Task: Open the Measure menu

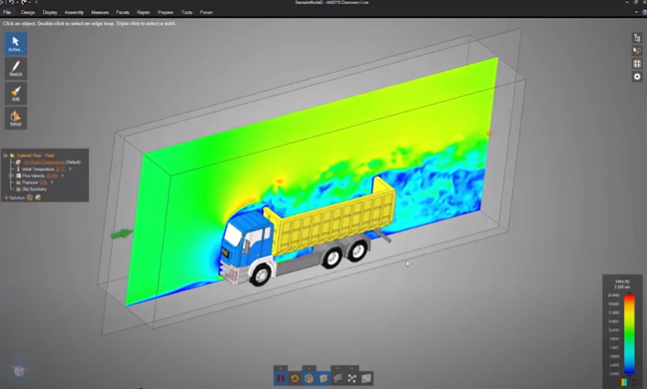Action: click(100, 12)
